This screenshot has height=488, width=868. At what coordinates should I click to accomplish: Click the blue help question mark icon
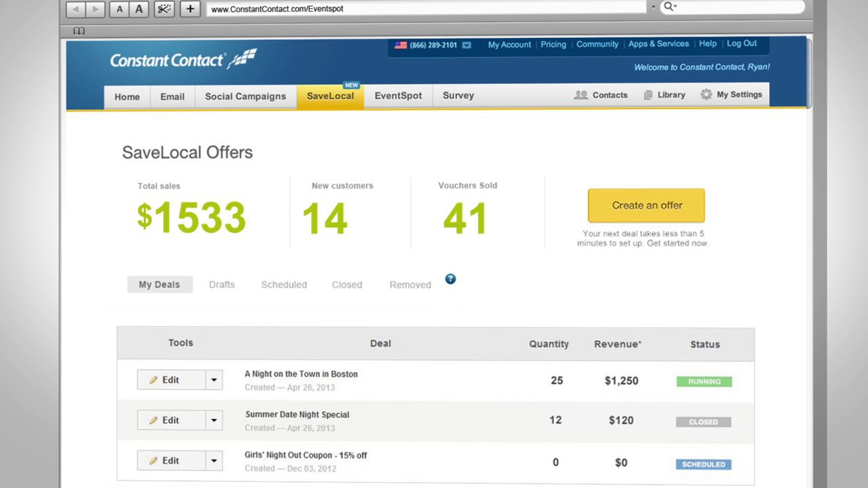[450, 279]
